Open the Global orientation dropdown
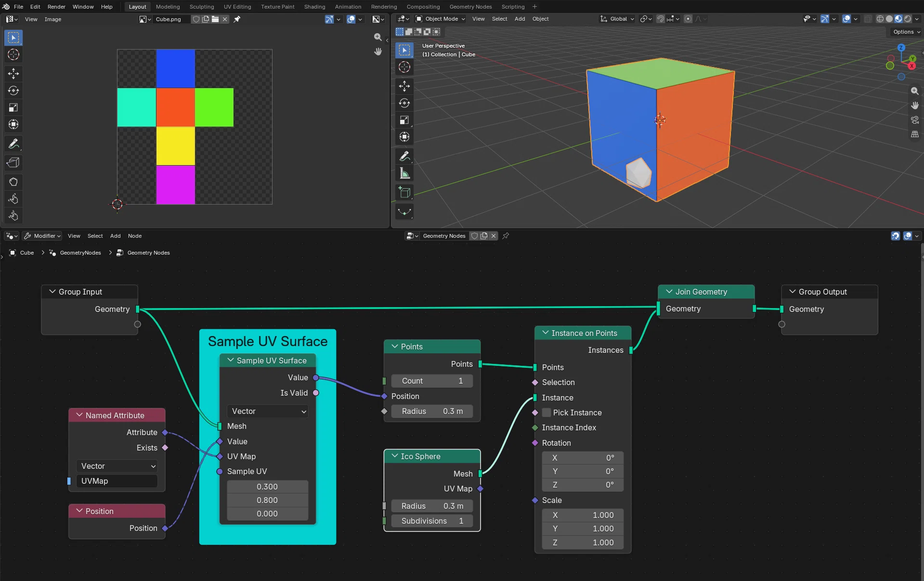This screenshot has height=581, width=924. 617,19
